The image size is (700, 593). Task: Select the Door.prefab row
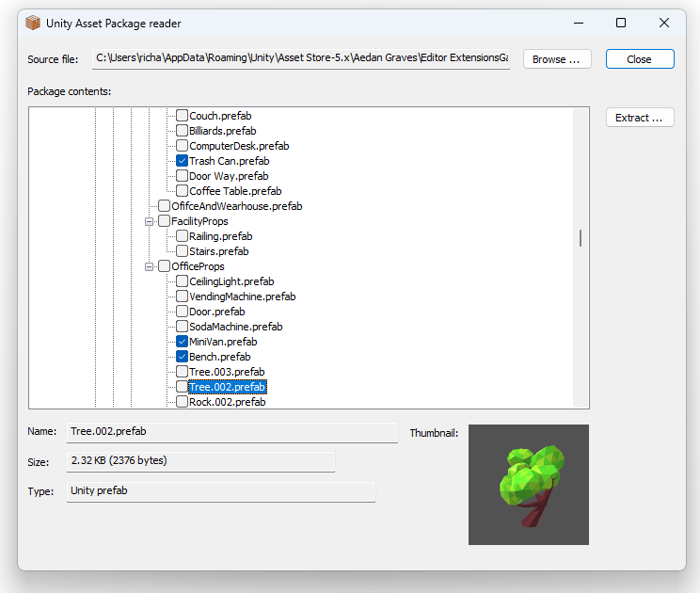[217, 312]
